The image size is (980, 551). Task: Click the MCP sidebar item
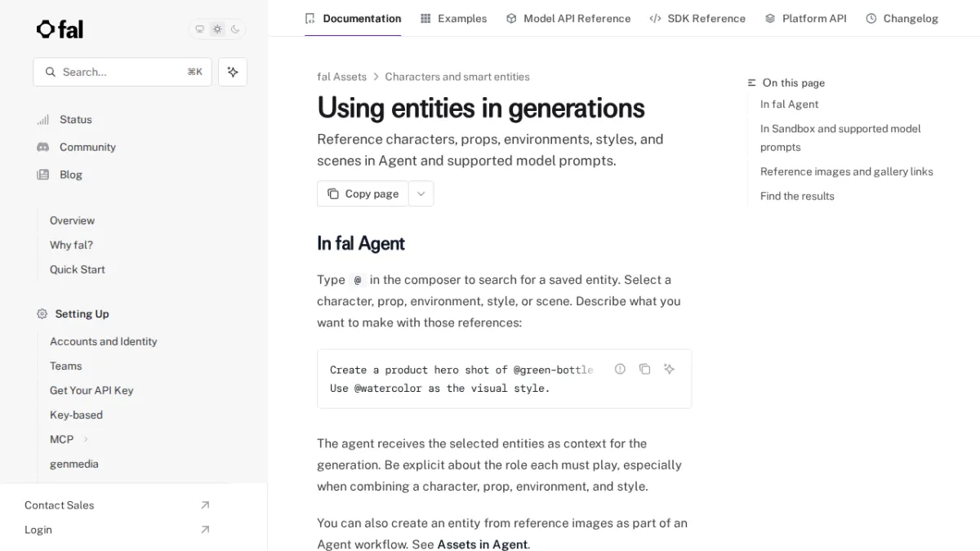(61, 439)
